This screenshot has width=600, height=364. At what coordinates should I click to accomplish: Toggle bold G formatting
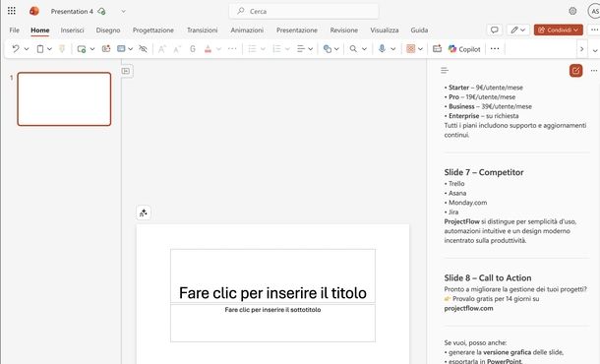point(193,49)
